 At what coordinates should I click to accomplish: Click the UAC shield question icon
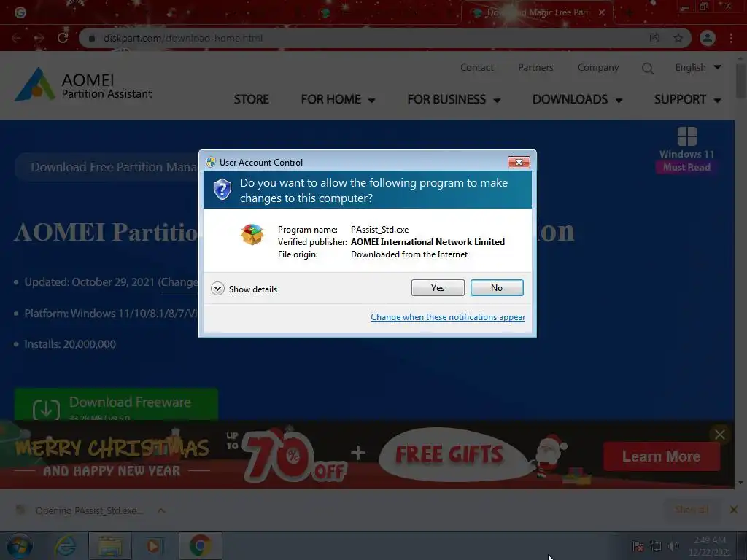coord(222,190)
